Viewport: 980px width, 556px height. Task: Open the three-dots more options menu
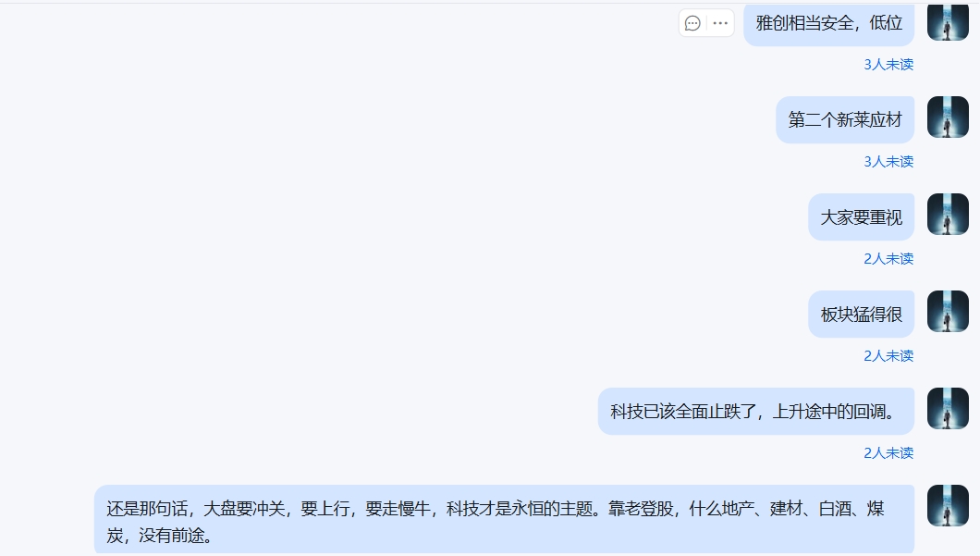(x=720, y=24)
